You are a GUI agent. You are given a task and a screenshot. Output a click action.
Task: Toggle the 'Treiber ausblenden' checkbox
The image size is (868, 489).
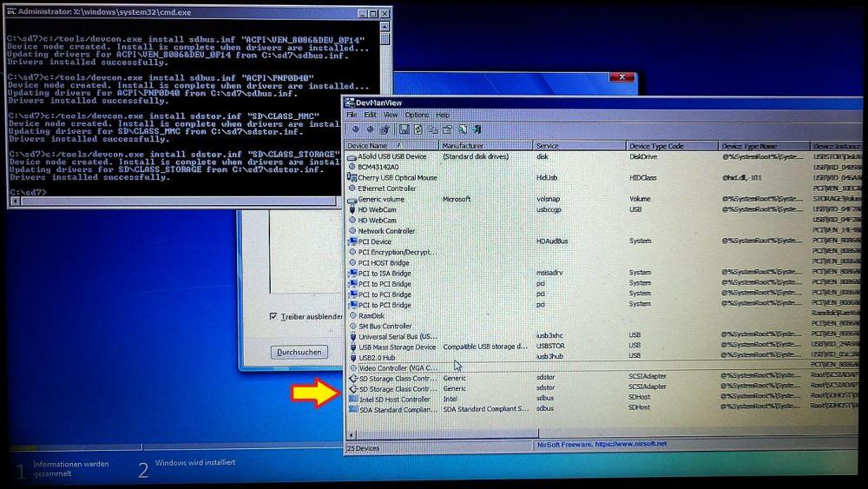tap(273, 317)
